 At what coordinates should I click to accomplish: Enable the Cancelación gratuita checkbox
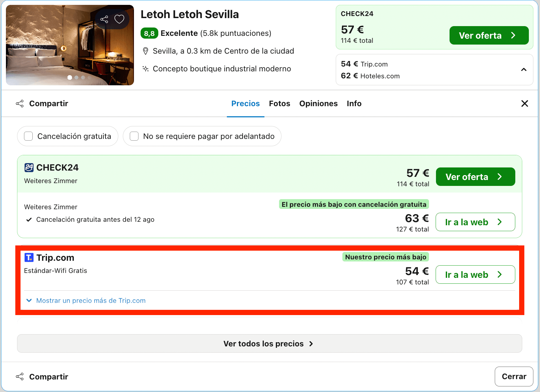click(x=29, y=136)
